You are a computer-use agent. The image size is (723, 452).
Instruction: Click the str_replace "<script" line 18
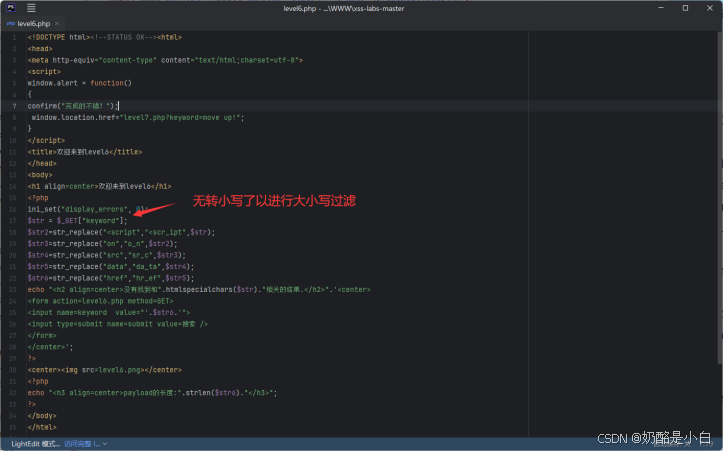coord(121,232)
